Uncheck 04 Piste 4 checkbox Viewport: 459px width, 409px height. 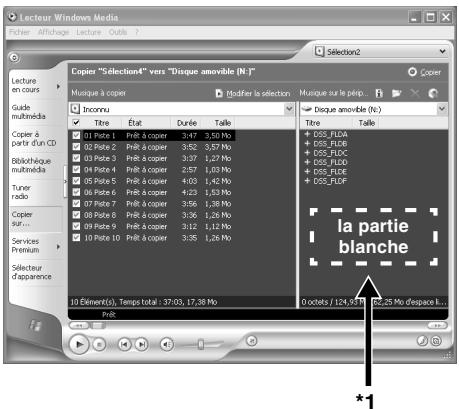coord(76,169)
